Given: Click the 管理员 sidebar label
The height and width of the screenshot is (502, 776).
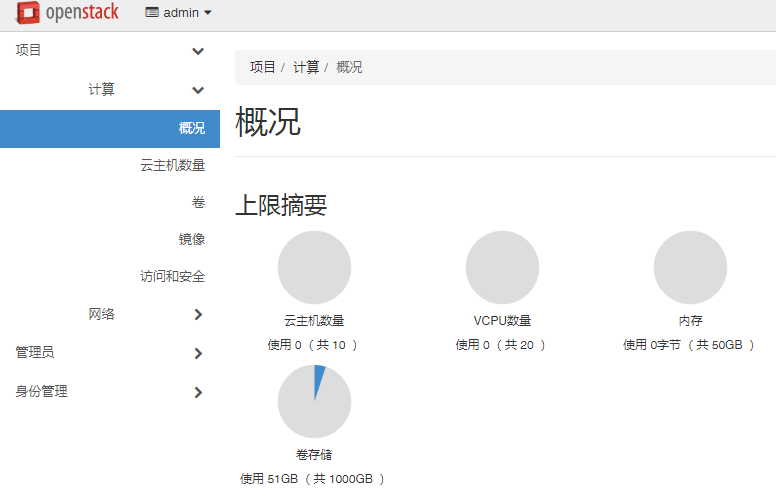Looking at the screenshot, I should 35,352.
